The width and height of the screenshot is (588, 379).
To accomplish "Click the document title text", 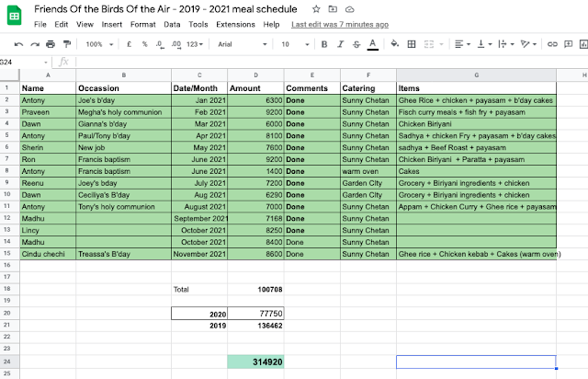I will (165, 9).
